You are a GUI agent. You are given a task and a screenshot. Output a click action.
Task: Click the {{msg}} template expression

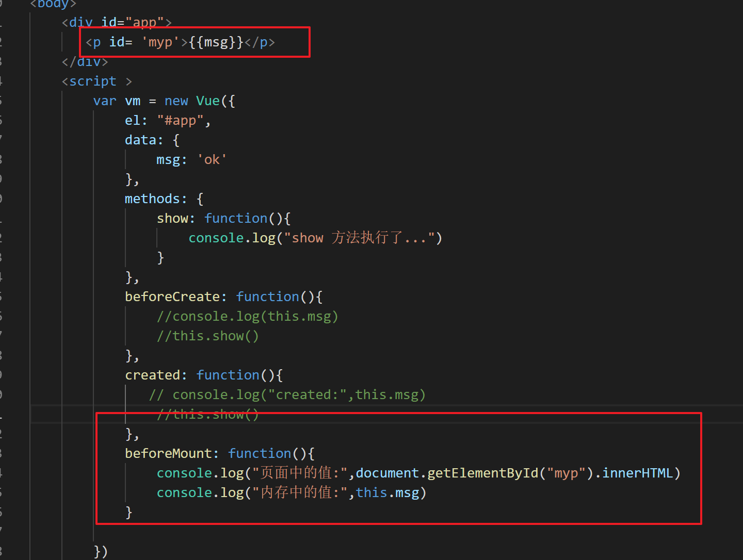tap(216, 42)
